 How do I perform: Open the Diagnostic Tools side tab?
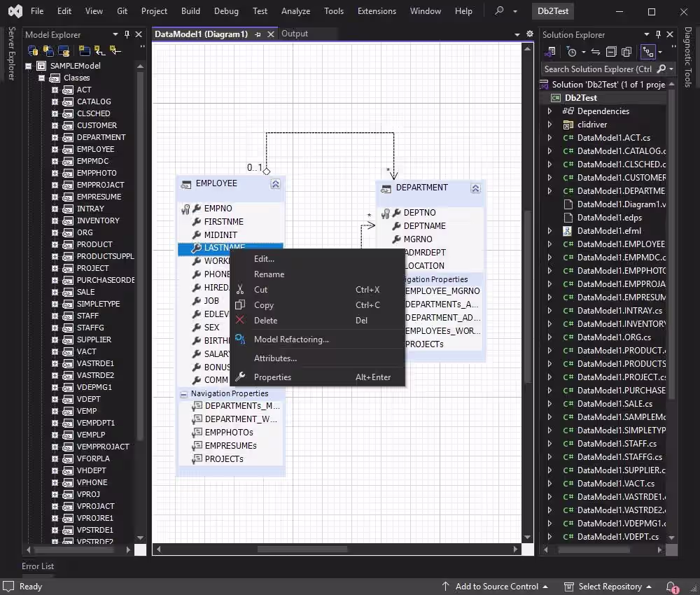[x=688, y=57]
